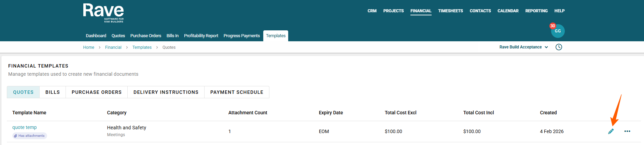This screenshot has width=644, height=145.
Task: Go to Progress Payments in the subnav
Action: point(241,36)
